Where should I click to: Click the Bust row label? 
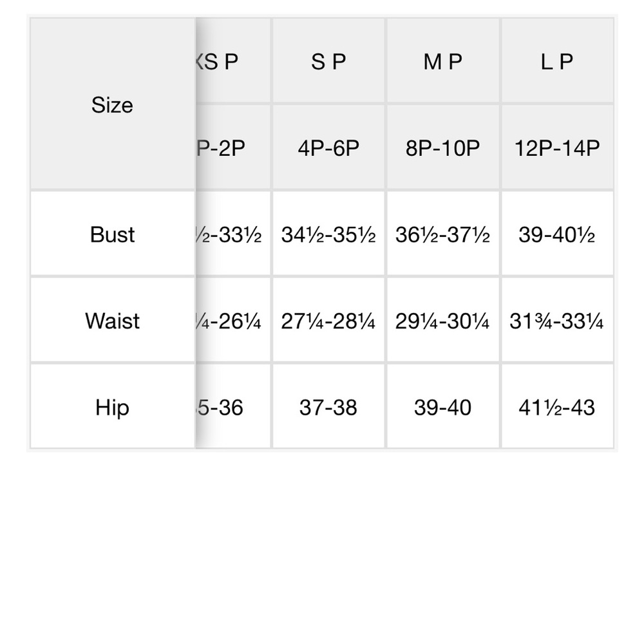[112, 234]
